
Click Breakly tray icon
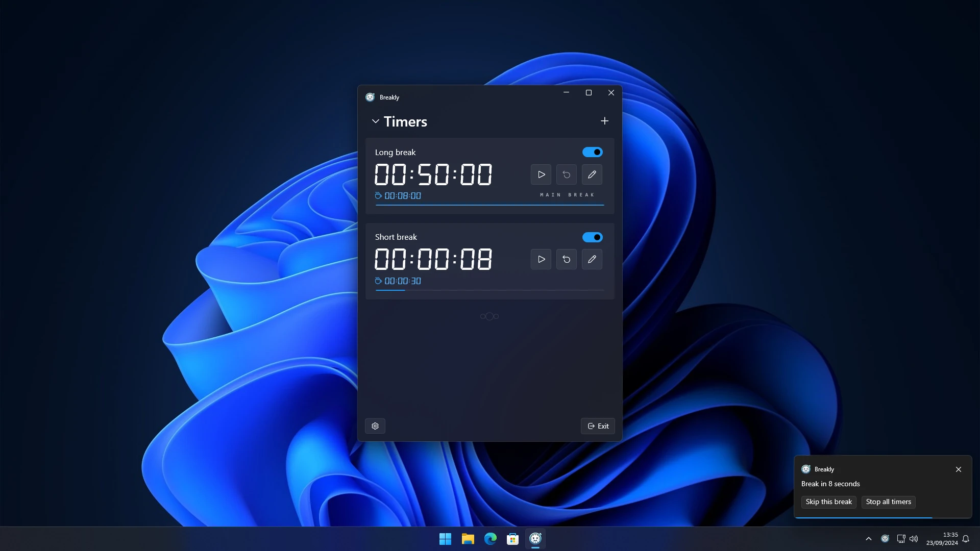coord(885,539)
